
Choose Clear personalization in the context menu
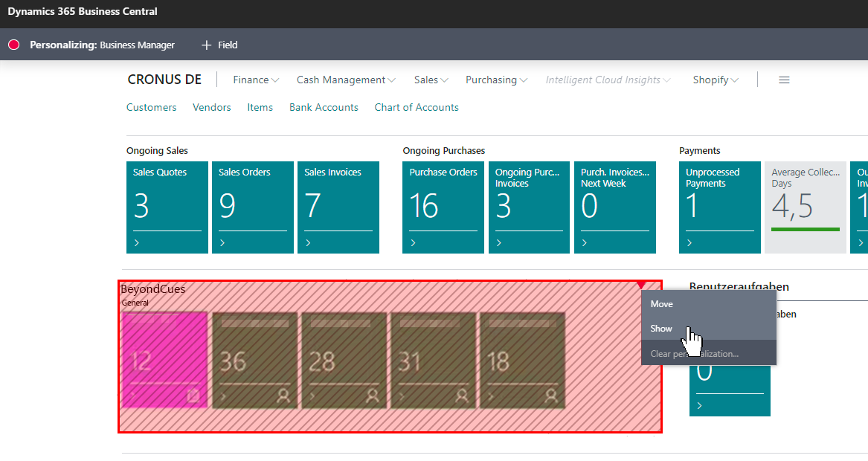click(709, 354)
